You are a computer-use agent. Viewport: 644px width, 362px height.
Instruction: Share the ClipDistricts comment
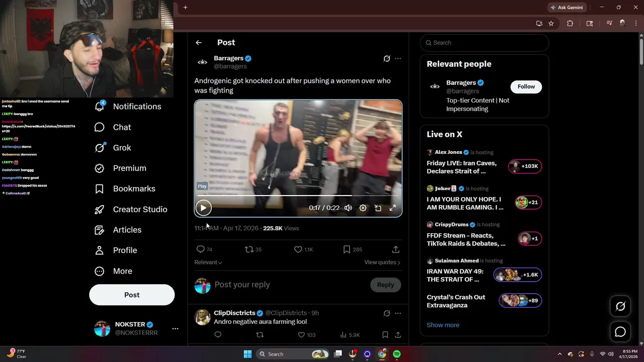pyautogui.click(x=397, y=335)
